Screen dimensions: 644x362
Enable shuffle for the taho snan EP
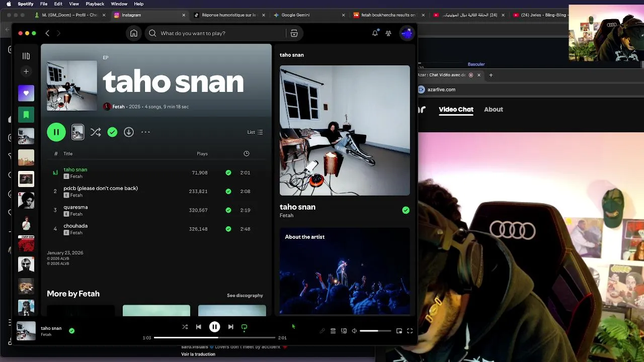(96, 132)
